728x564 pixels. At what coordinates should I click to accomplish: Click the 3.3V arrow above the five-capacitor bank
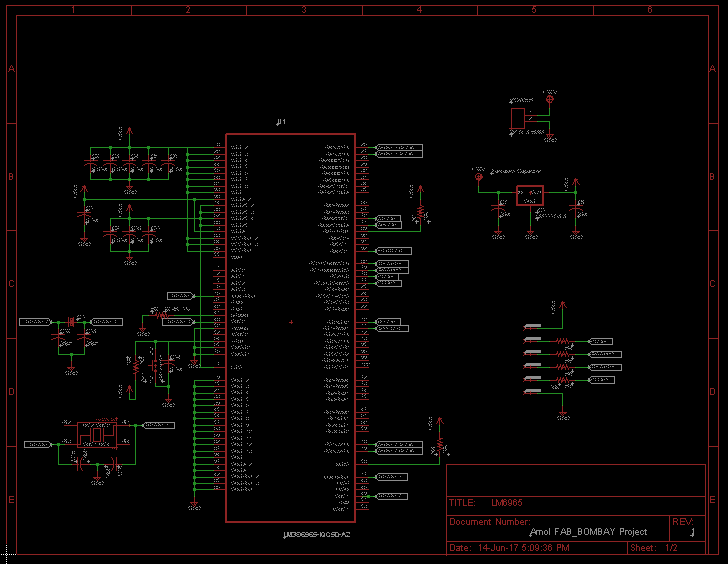click(130, 131)
